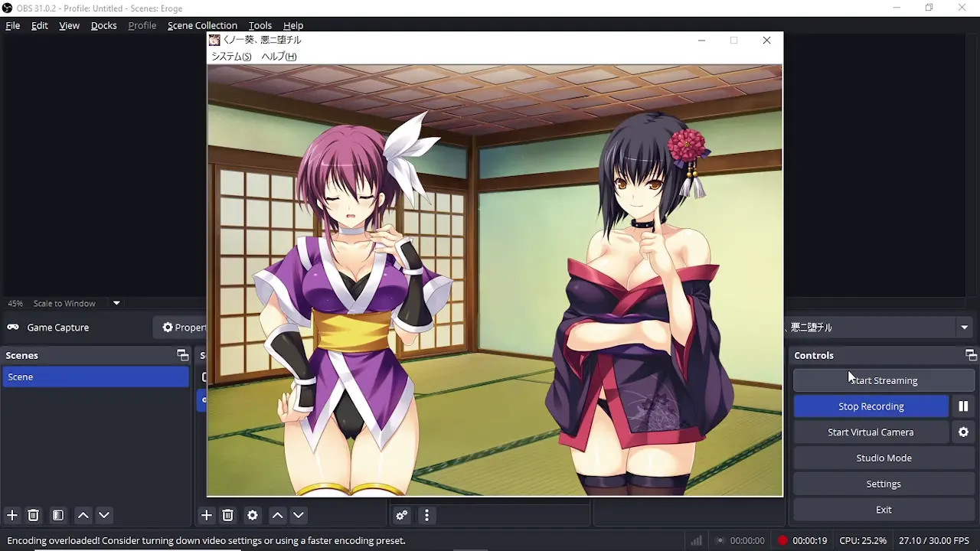Open the preview scale dropdown arrow
This screenshot has height=551, width=980.
pyautogui.click(x=116, y=303)
